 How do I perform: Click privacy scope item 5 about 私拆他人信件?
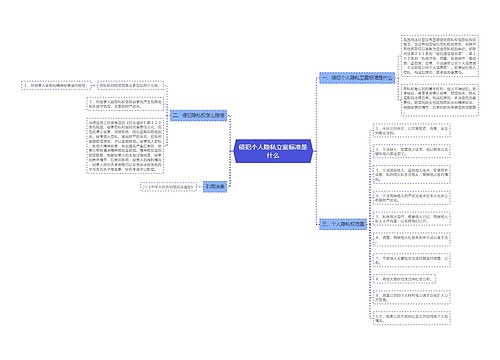[x=412, y=219]
